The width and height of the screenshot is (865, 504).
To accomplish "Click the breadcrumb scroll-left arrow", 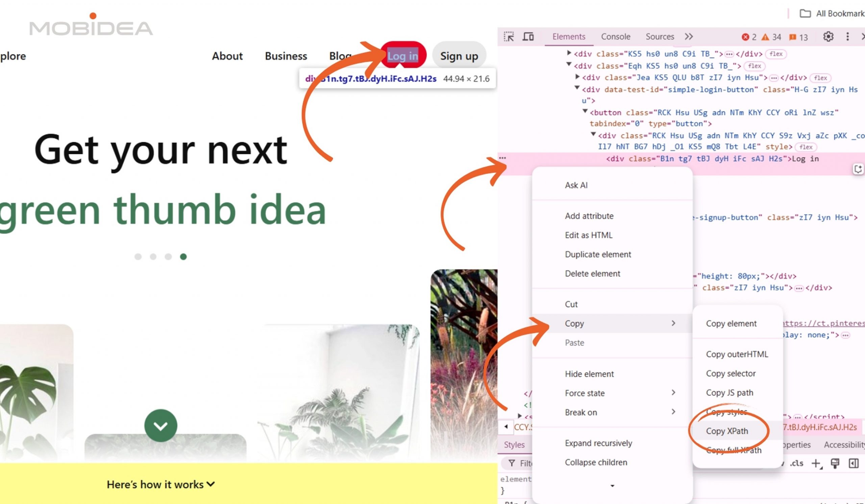I will (x=506, y=427).
